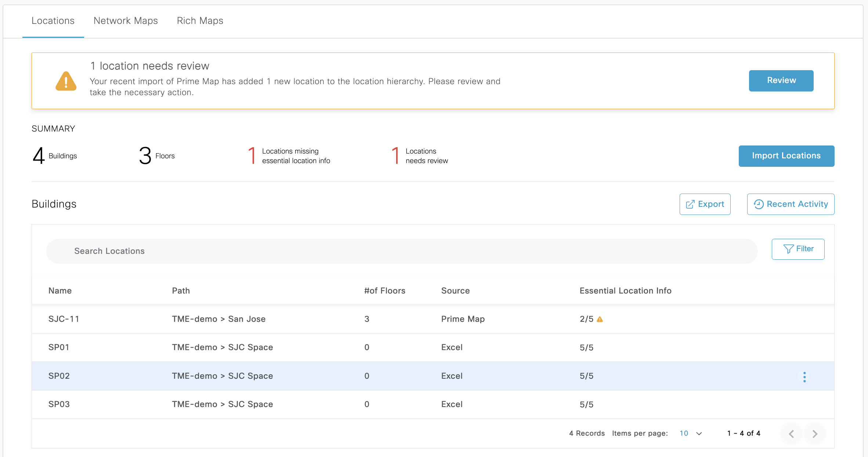This screenshot has width=868, height=457.
Task: Switch to the Rich Maps tab
Action: pos(200,21)
